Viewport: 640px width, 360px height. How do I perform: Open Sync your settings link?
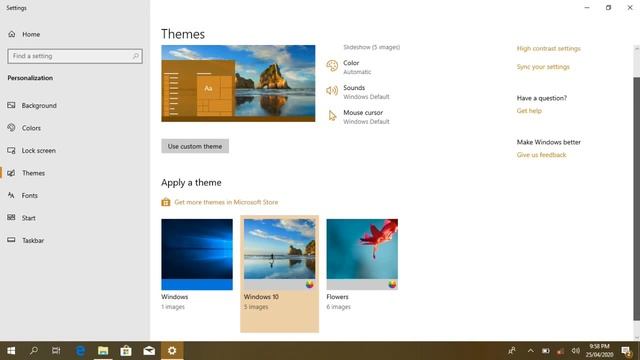(543, 67)
